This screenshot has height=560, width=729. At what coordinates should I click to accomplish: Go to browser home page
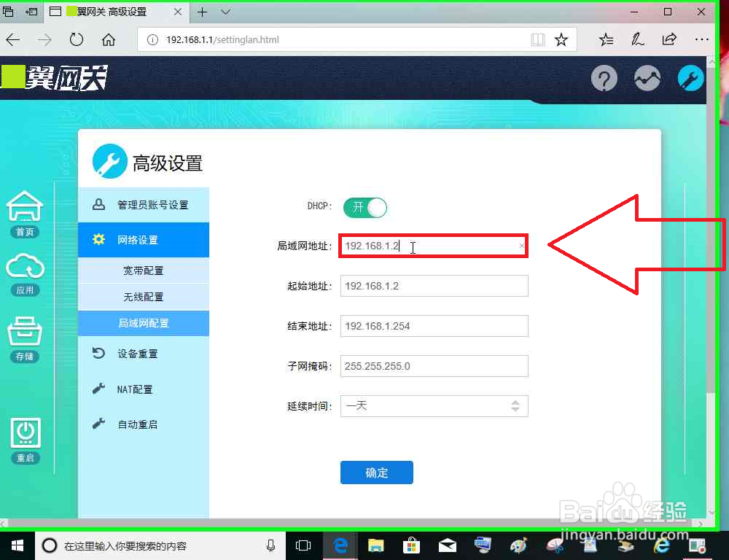click(x=109, y=40)
